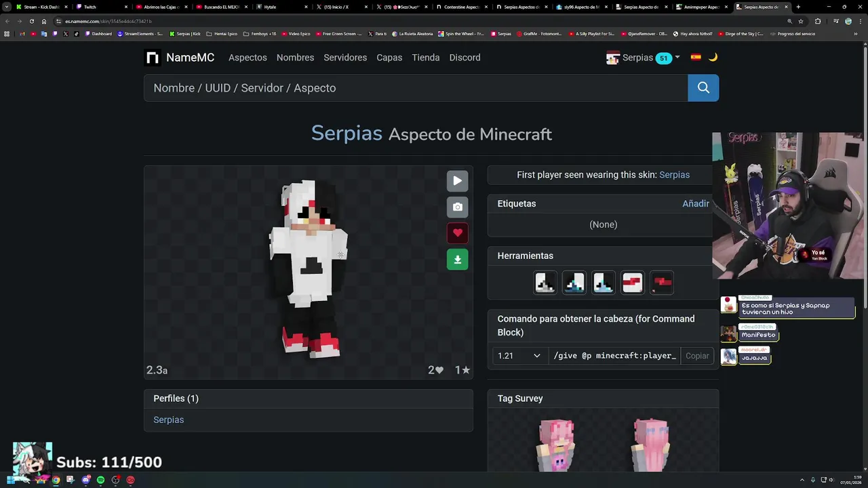
Task: Download the skin with the green button
Action: click(x=457, y=260)
